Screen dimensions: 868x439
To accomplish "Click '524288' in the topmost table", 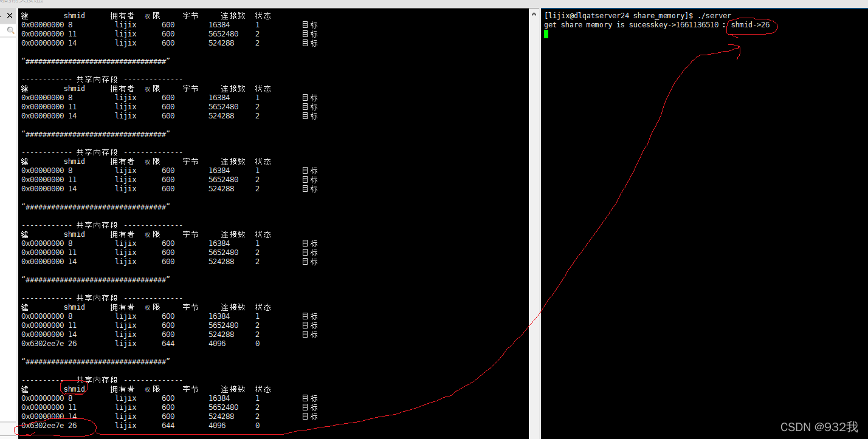I will [221, 43].
